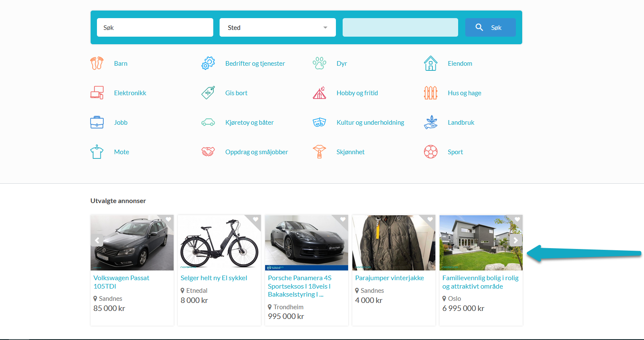Click the Jobb briefcase icon
This screenshot has height=340, width=644.
pyautogui.click(x=97, y=123)
